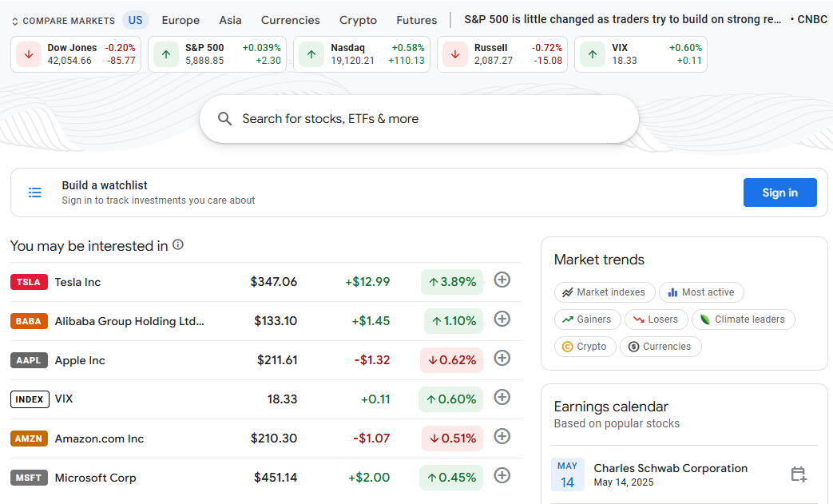Click the Market trends heading
The height and width of the screenshot is (504, 833).
(599, 259)
